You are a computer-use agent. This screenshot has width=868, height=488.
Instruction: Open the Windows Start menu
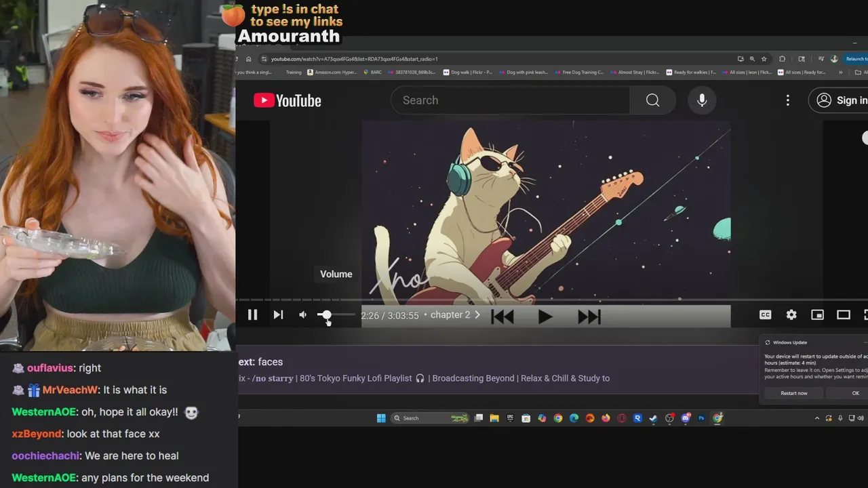point(380,418)
